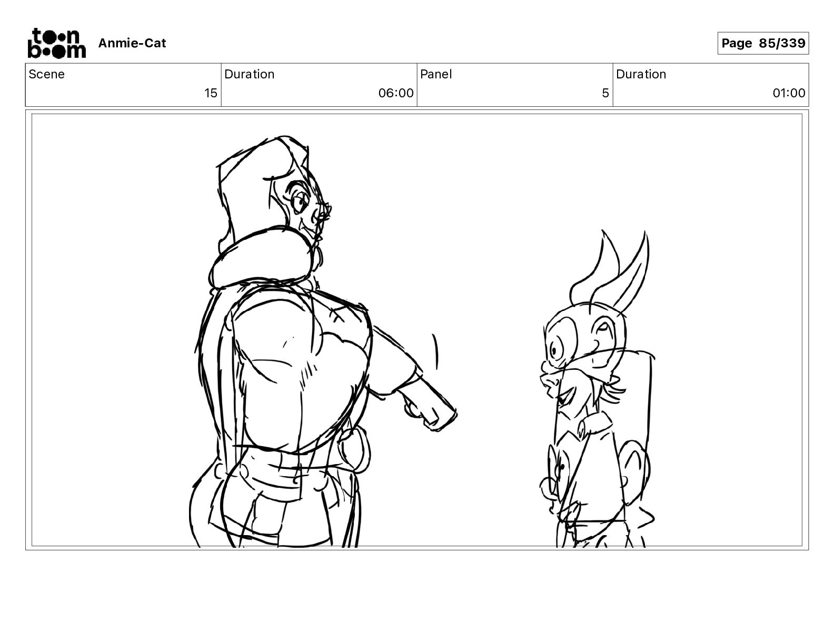
Task: Click the Page 85/339 indicator
Action: [763, 43]
